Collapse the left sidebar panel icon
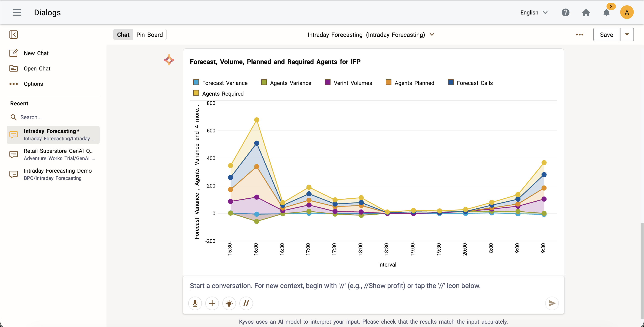The width and height of the screenshot is (644, 327). 13,34
